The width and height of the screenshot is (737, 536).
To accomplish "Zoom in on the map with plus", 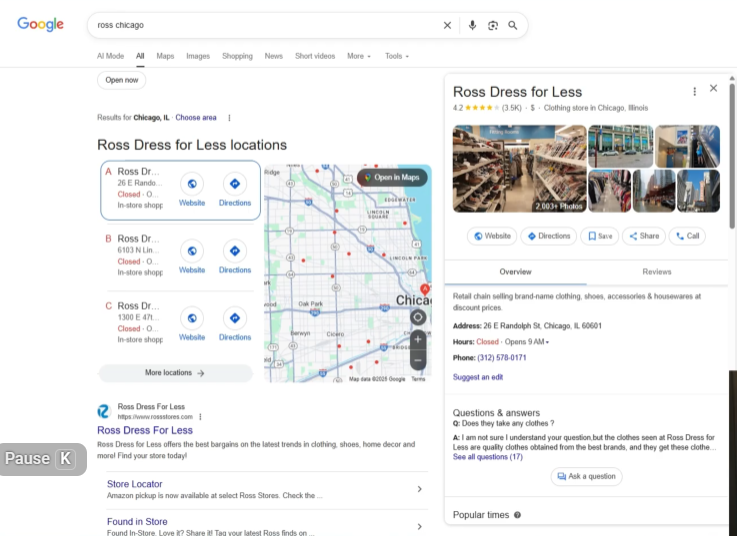I will (x=418, y=339).
